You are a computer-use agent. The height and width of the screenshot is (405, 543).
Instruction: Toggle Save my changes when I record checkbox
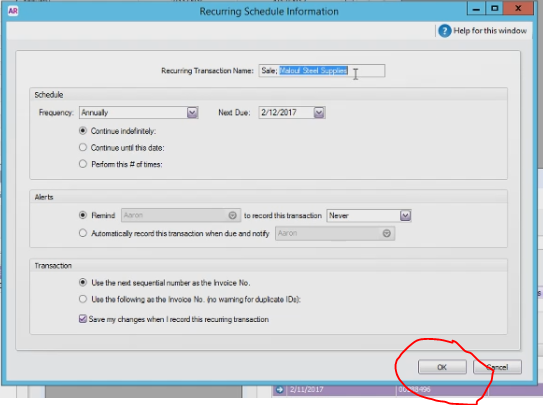tap(83, 319)
